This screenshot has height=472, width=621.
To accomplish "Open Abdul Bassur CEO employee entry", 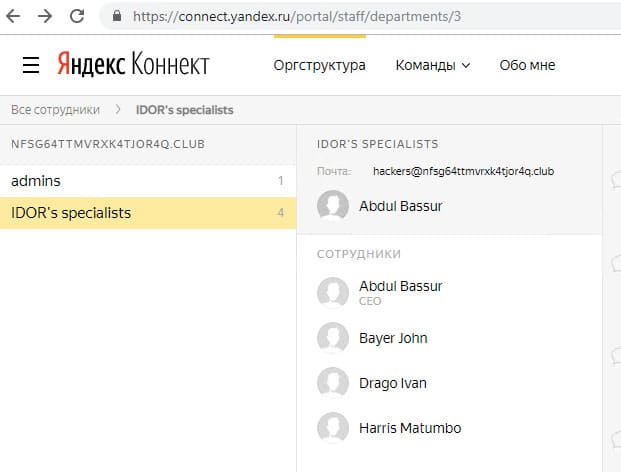I will pos(401,286).
